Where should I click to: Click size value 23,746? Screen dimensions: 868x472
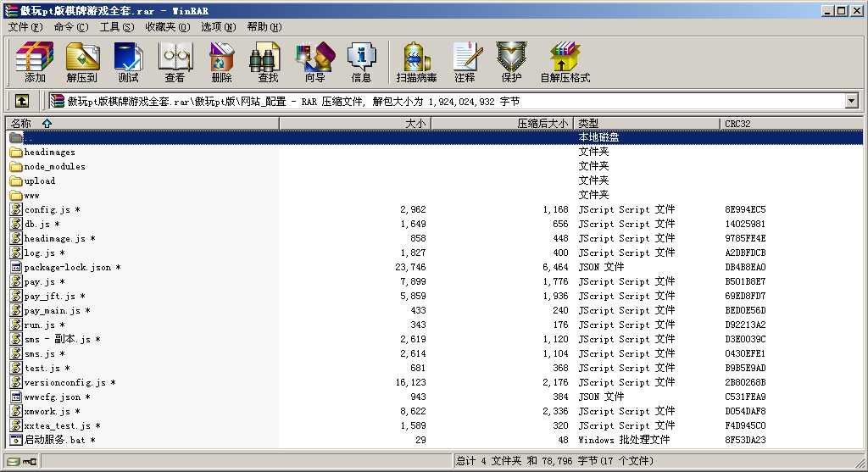(x=410, y=267)
